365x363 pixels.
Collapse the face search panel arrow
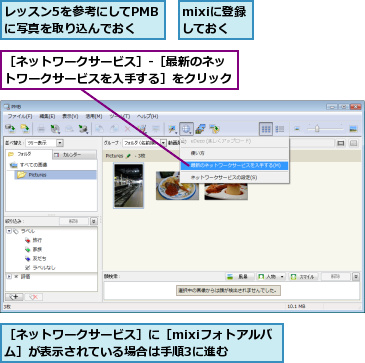[356, 277]
